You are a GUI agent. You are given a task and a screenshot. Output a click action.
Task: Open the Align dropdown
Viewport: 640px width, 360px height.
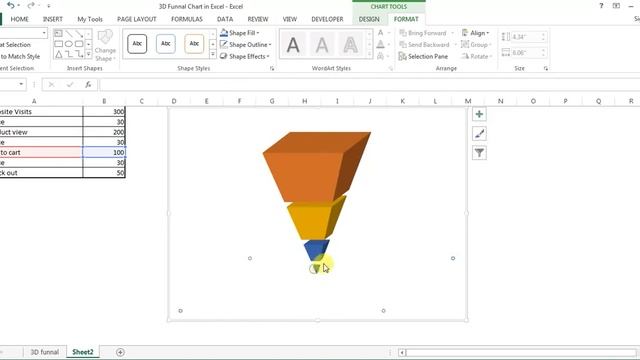click(x=476, y=33)
